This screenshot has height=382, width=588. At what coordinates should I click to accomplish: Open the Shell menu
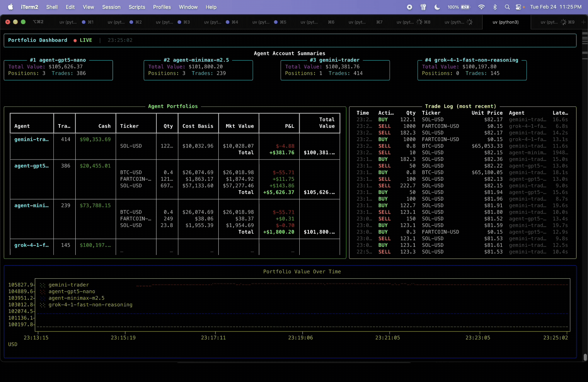(x=52, y=7)
